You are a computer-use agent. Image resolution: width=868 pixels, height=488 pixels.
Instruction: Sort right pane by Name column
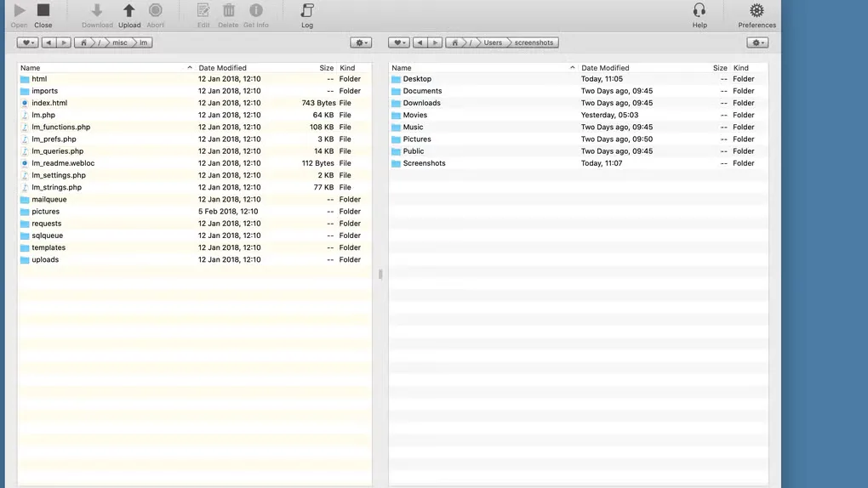tap(483, 68)
